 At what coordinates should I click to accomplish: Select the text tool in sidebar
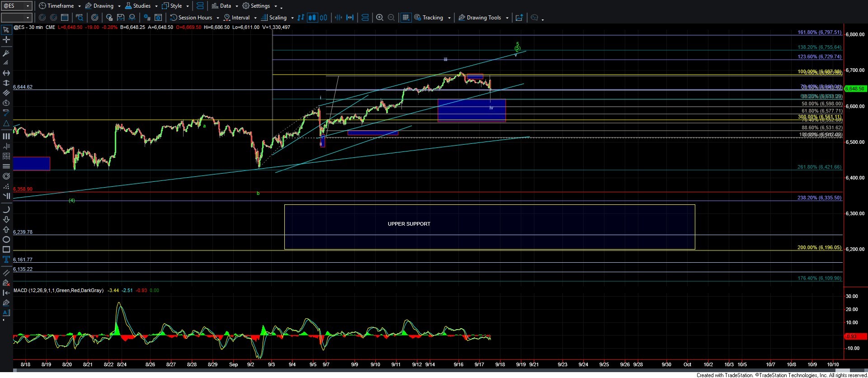[x=6, y=260]
